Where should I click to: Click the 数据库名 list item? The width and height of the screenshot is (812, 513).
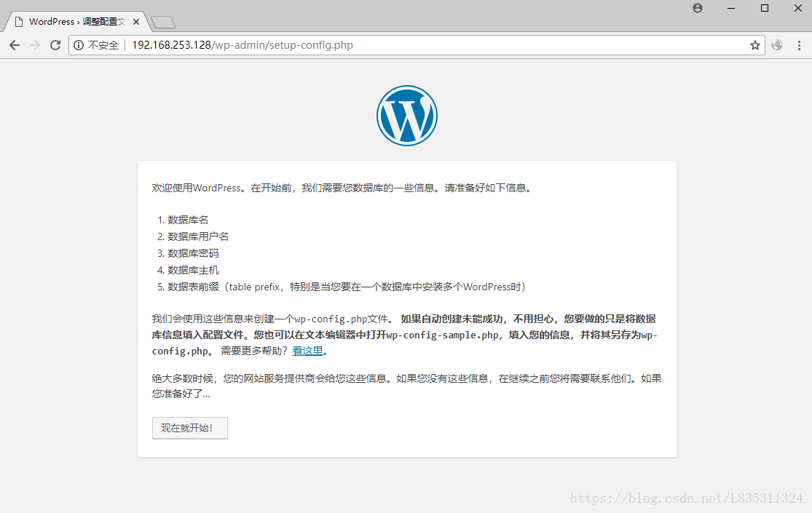click(188, 220)
